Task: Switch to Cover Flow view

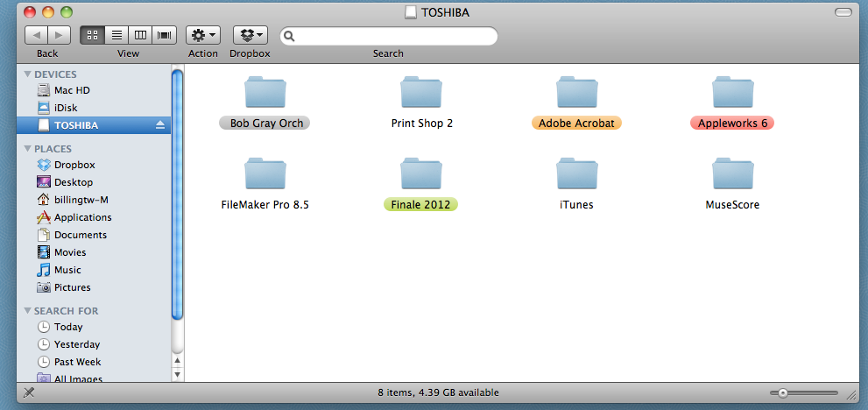Action: pyautogui.click(x=165, y=35)
